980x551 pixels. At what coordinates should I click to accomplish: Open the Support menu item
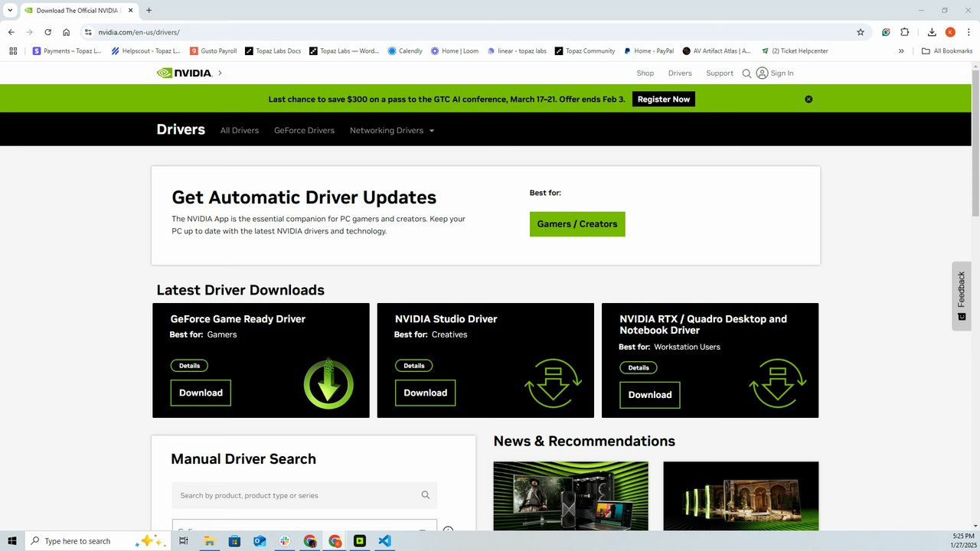(x=720, y=73)
